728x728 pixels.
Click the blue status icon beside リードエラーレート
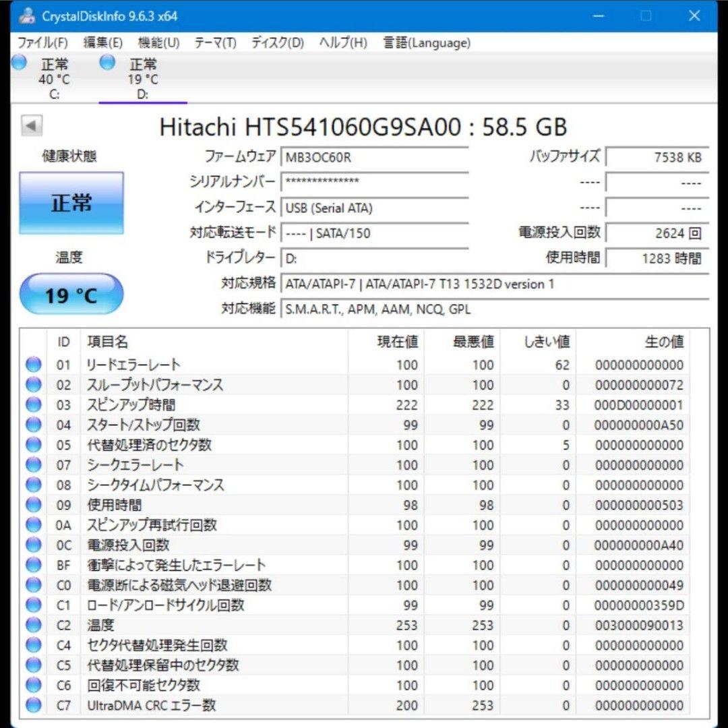pos(33,365)
